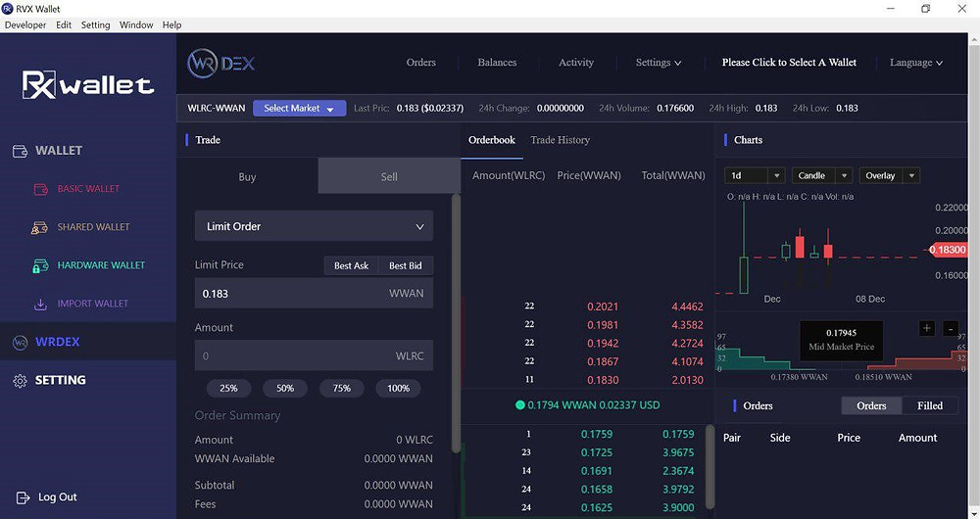
Task: Click the Shared Wallet icon
Action: pos(39,227)
